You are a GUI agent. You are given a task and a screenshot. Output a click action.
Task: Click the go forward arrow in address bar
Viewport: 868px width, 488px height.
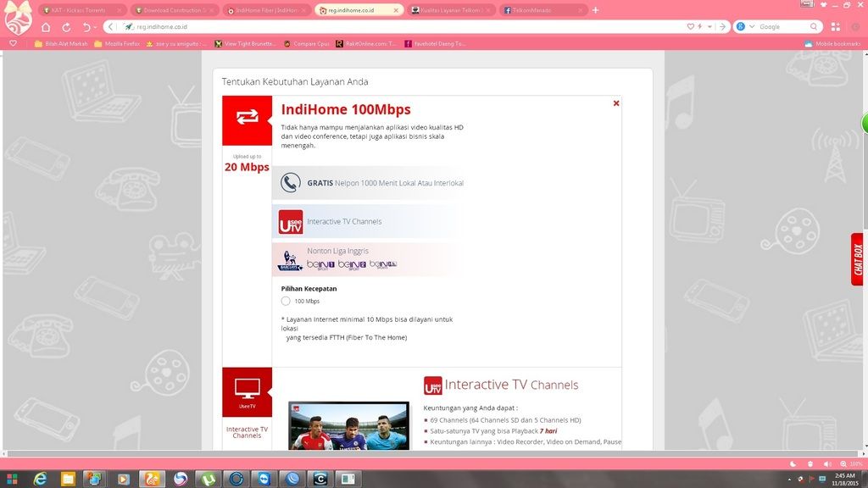pos(722,26)
